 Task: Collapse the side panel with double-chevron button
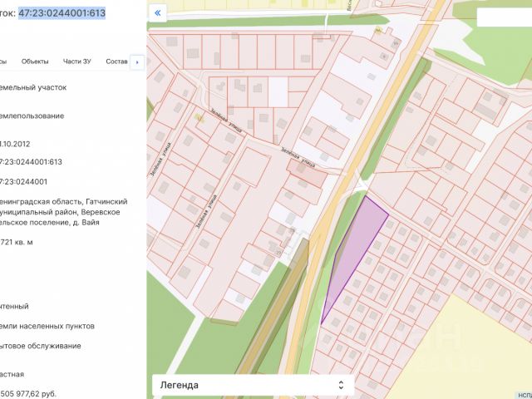tap(157, 13)
